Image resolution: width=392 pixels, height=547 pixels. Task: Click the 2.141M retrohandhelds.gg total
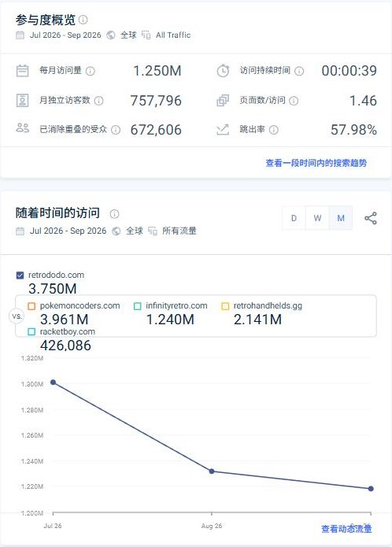[257, 320]
